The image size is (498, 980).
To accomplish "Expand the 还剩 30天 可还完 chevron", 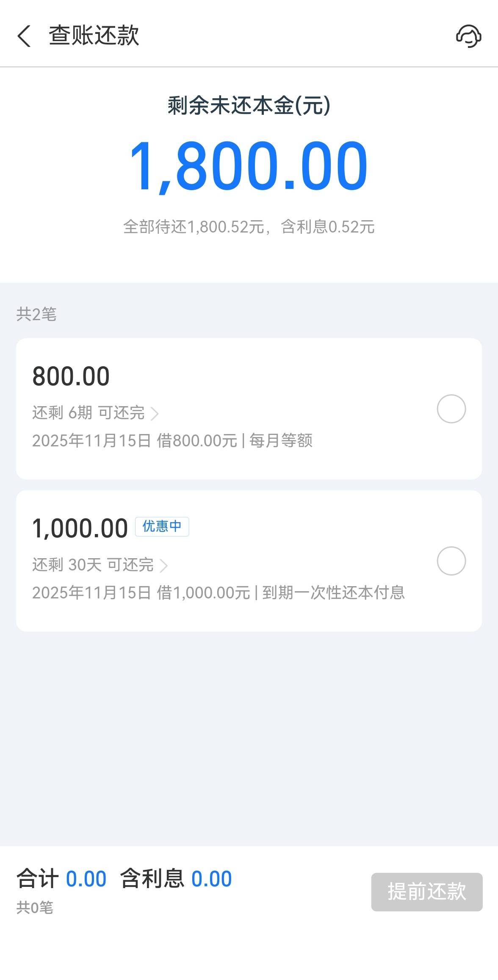I will (x=163, y=565).
